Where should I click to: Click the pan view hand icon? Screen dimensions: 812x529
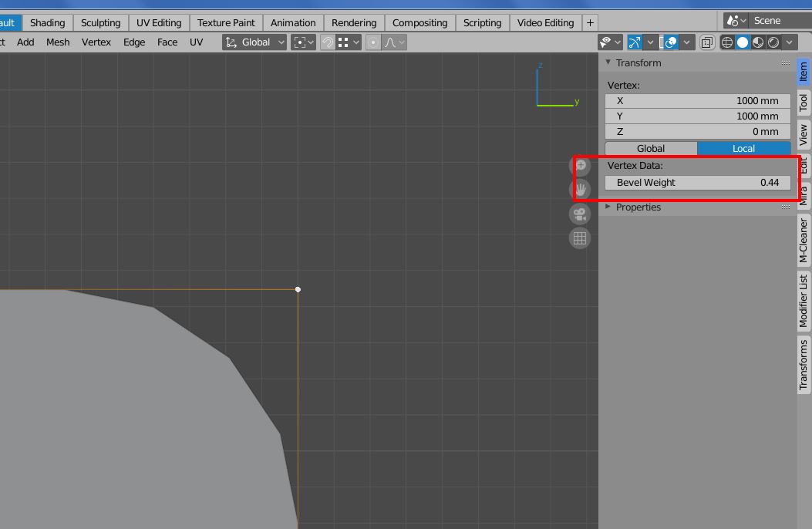click(580, 190)
